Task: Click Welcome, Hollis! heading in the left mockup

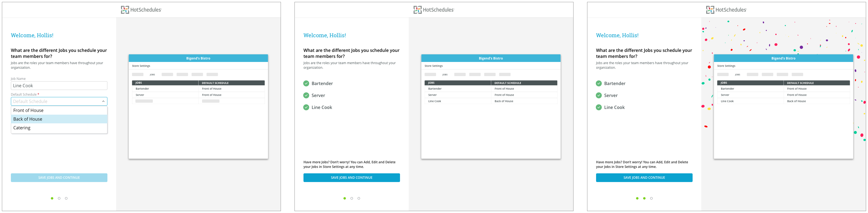Action: [32, 35]
